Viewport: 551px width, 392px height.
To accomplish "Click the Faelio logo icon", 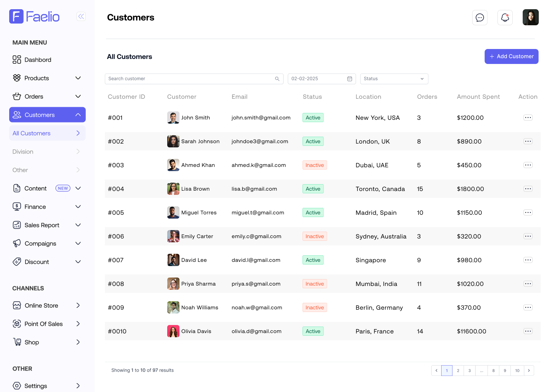I will pyautogui.click(x=16, y=16).
